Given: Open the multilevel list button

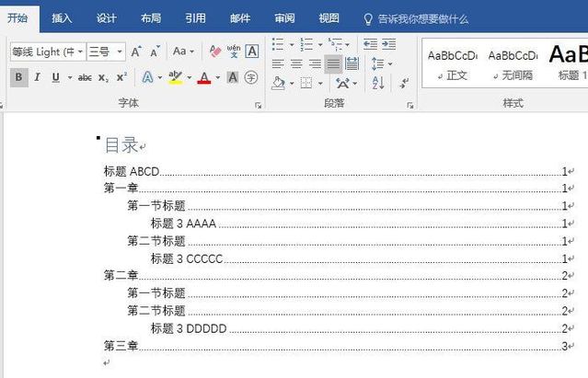Looking at the screenshot, I should [x=335, y=44].
